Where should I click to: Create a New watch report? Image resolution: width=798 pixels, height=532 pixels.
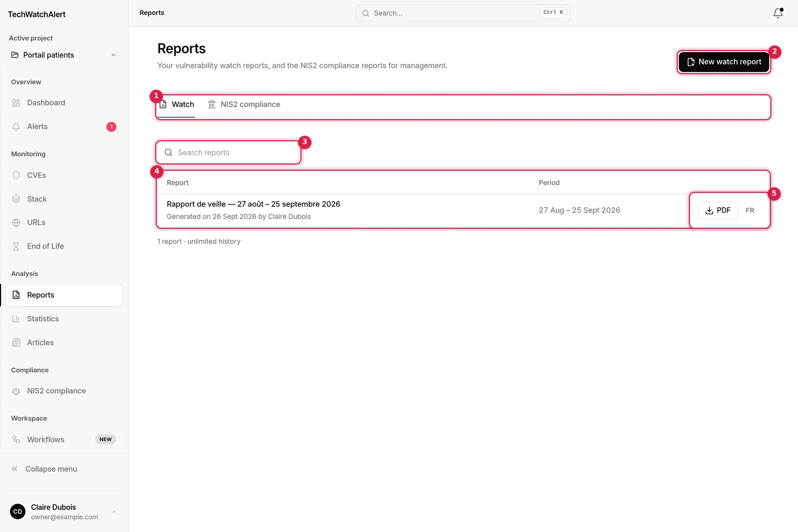point(724,62)
